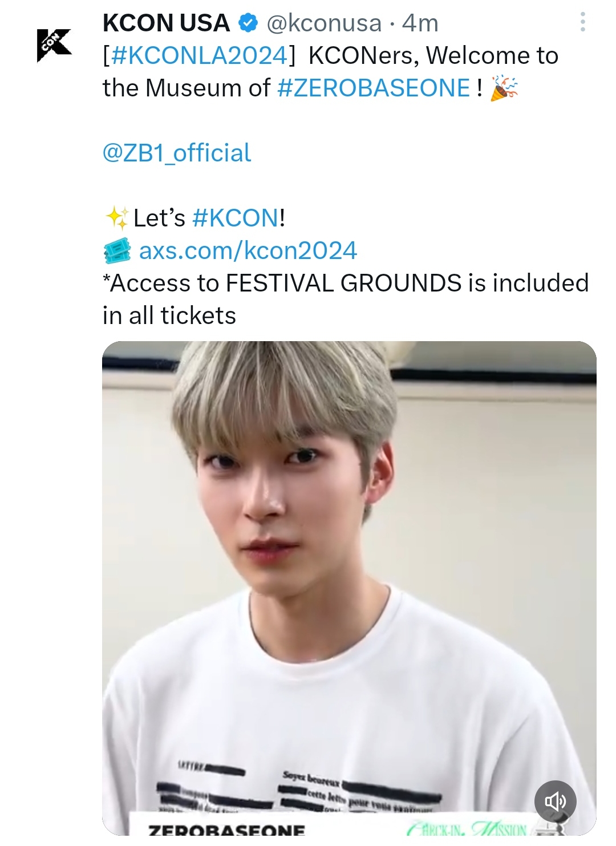Toggle the video sound speaker icon
This screenshot has width=616, height=846.
[555, 802]
